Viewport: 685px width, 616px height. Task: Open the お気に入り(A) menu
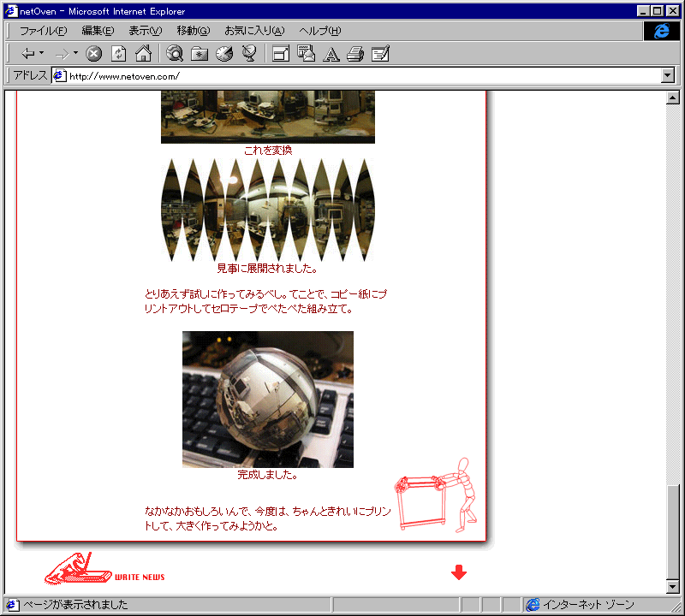click(254, 31)
